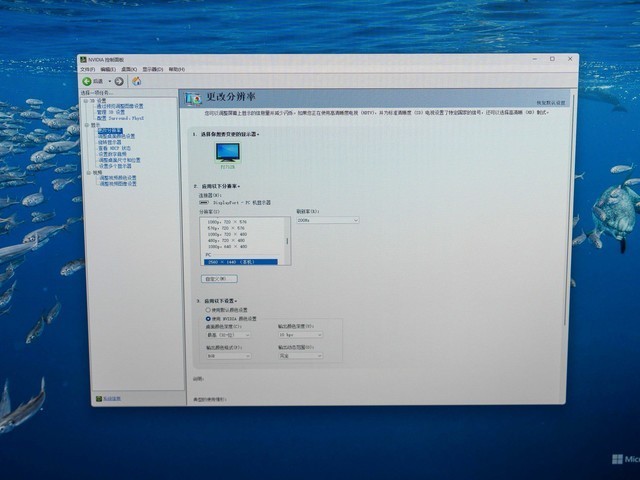The image size is (640, 480).
Task: Open the 编辑(E) menu
Action: tap(108, 69)
